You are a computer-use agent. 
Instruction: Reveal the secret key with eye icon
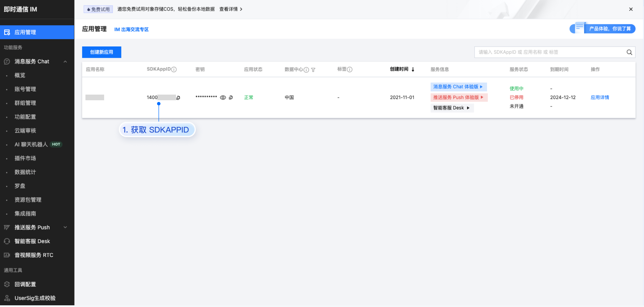click(223, 97)
